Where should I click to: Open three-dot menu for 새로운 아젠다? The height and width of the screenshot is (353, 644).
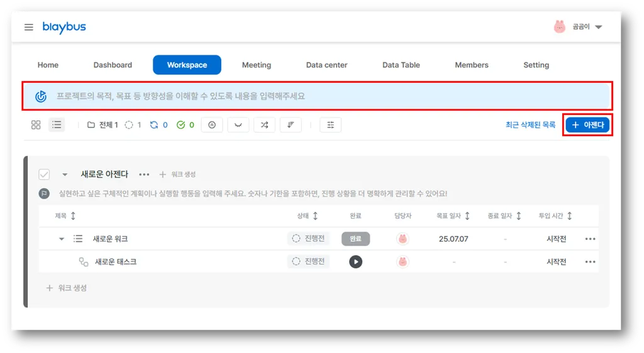[144, 175]
